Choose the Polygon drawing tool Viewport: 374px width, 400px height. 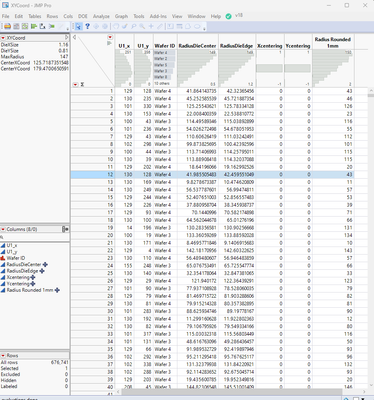(x=188, y=26)
